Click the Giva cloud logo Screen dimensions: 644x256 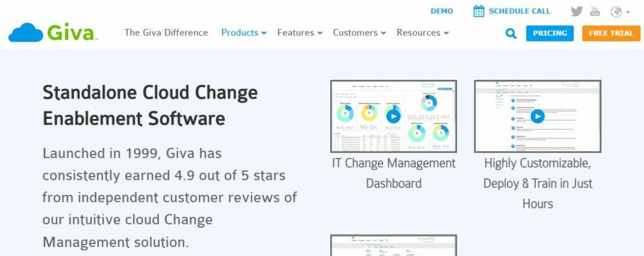click(x=53, y=33)
